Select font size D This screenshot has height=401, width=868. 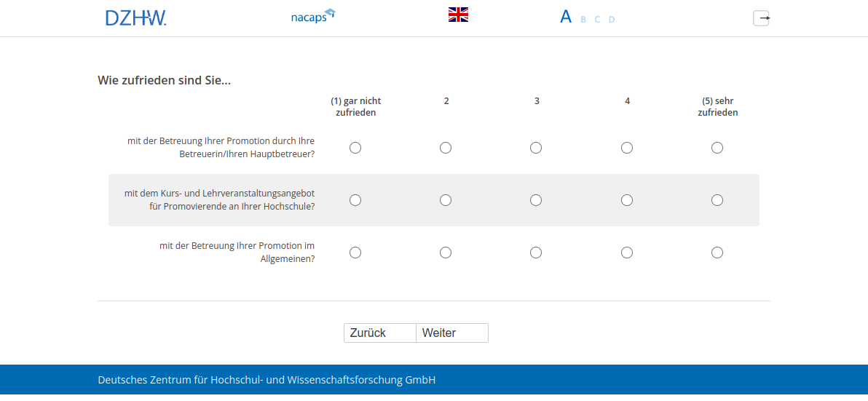(612, 20)
